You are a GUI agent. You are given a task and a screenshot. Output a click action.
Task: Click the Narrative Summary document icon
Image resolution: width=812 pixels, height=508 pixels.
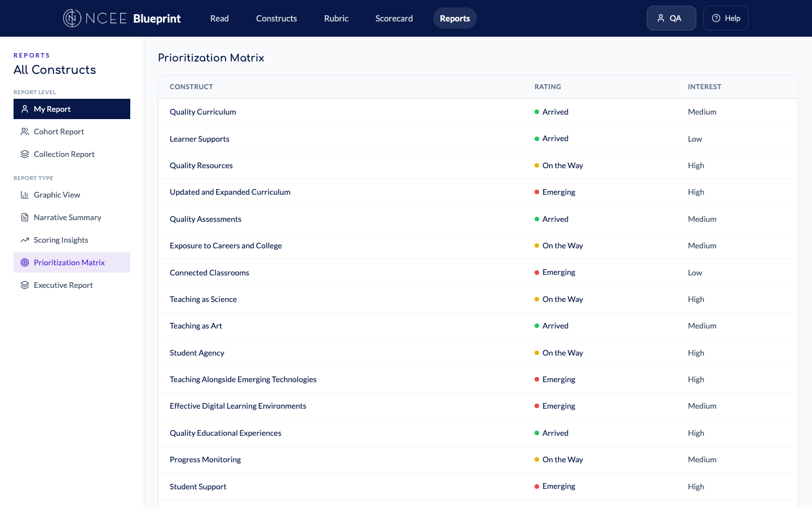point(25,217)
